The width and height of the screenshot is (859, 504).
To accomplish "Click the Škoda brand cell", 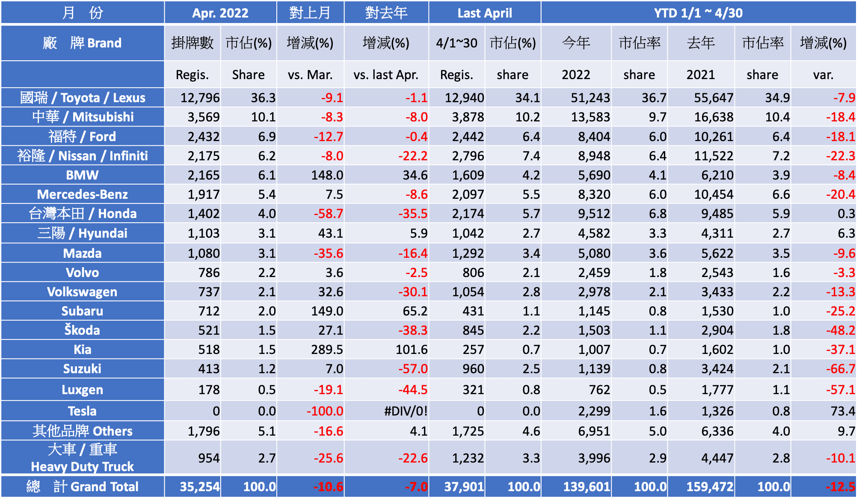I will (x=83, y=330).
